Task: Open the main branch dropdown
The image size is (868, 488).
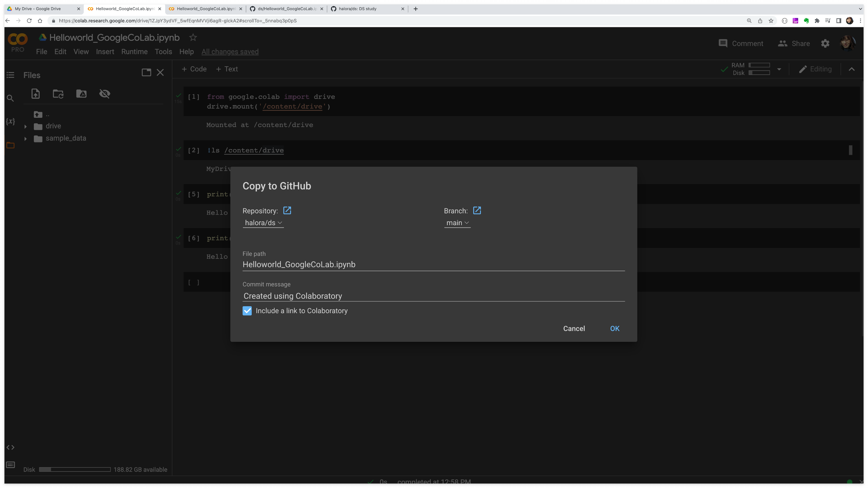Action: [457, 223]
